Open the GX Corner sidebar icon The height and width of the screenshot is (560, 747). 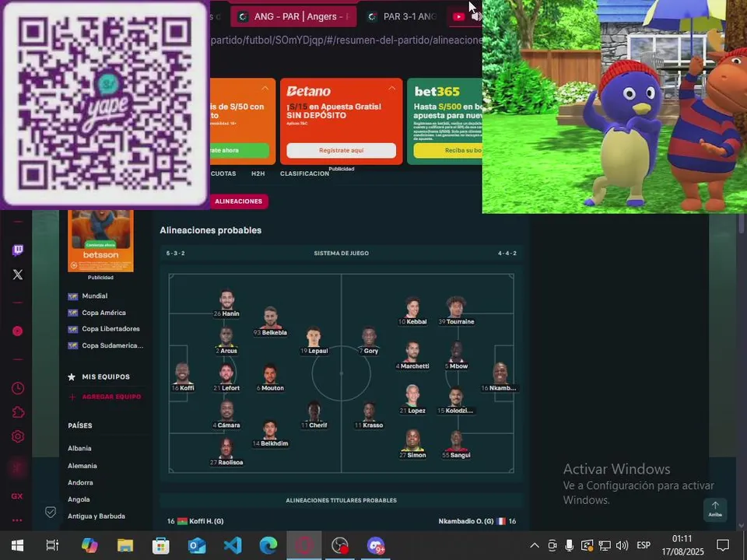(17, 495)
